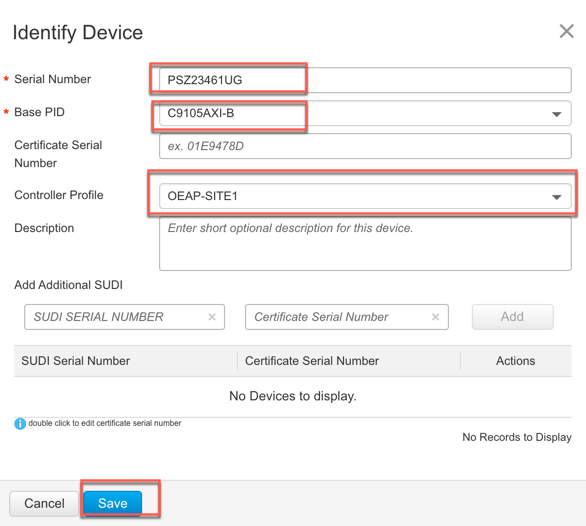
Task: Click the Serial Number input field
Action: pyautogui.click(x=365, y=80)
